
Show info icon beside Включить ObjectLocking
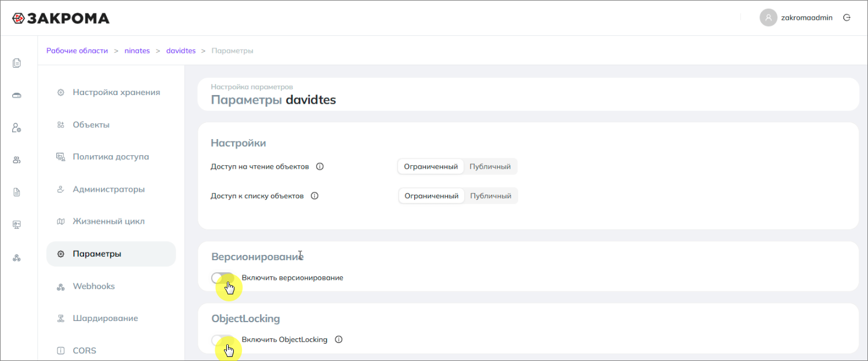tap(339, 340)
